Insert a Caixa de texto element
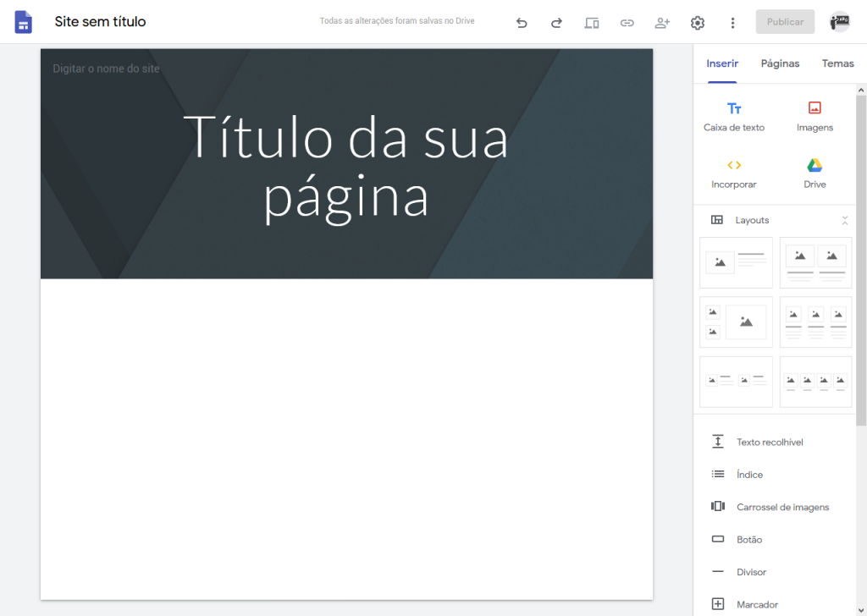The width and height of the screenshot is (867, 616). coord(734,117)
